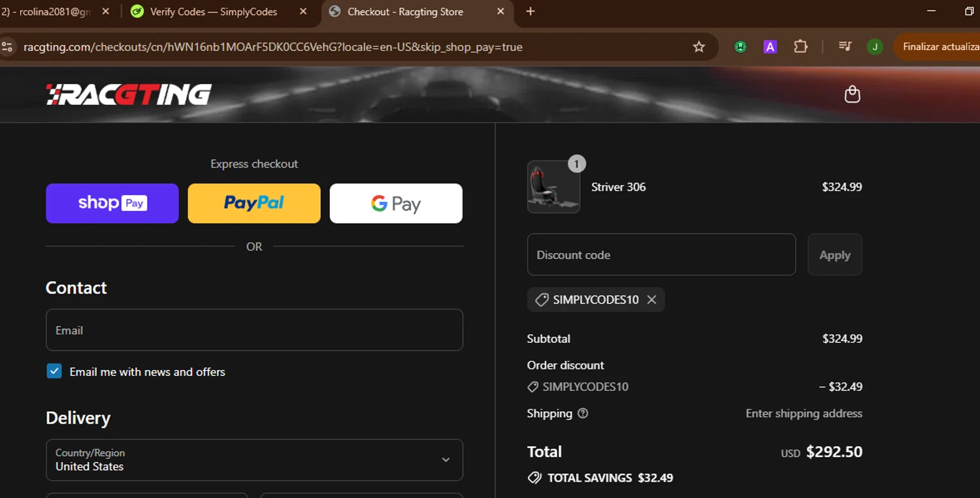The height and width of the screenshot is (498, 980).
Task: Click the site info icon in address bar
Action: pos(8,47)
